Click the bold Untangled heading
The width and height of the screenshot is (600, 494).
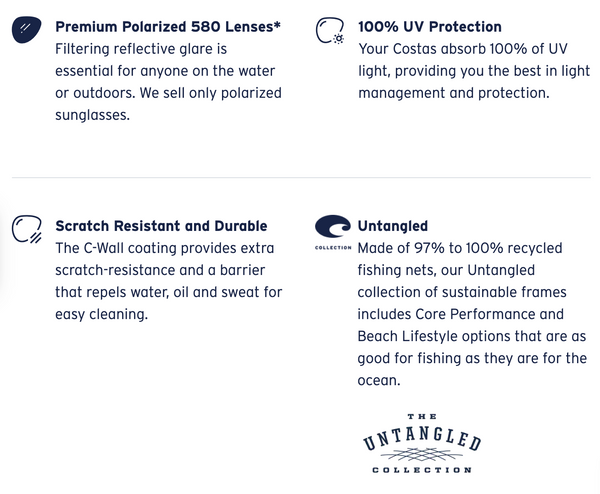tap(392, 226)
